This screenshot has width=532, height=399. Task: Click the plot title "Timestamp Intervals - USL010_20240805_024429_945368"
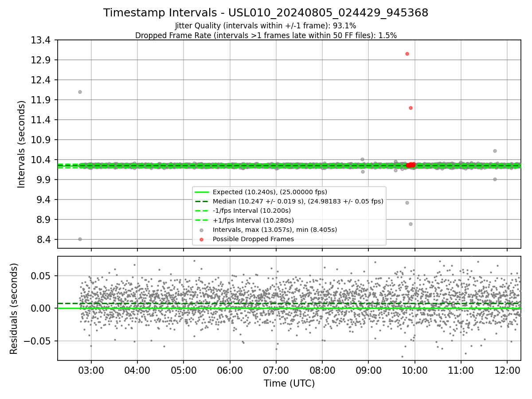pos(266,13)
